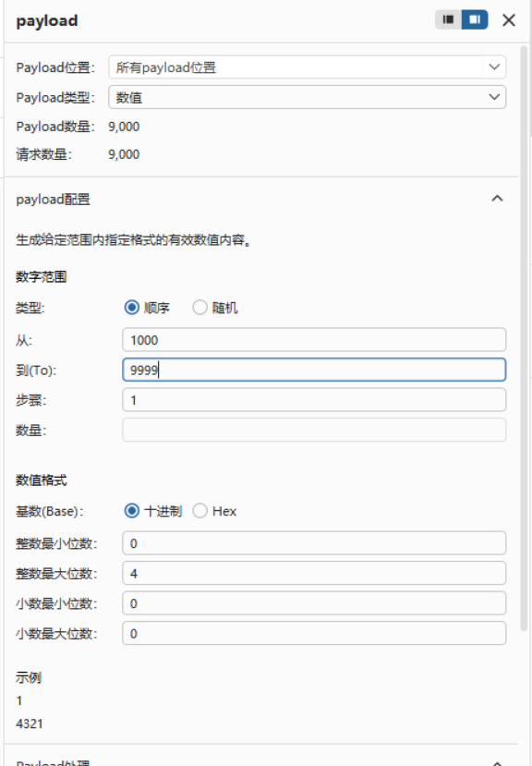The height and width of the screenshot is (766, 532).
Task: Click the 整数最小位数 field
Action: (314, 543)
